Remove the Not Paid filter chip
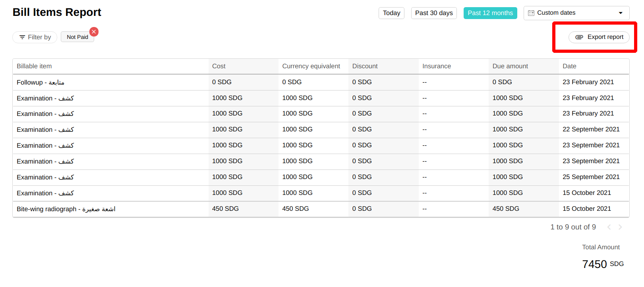 (94, 32)
